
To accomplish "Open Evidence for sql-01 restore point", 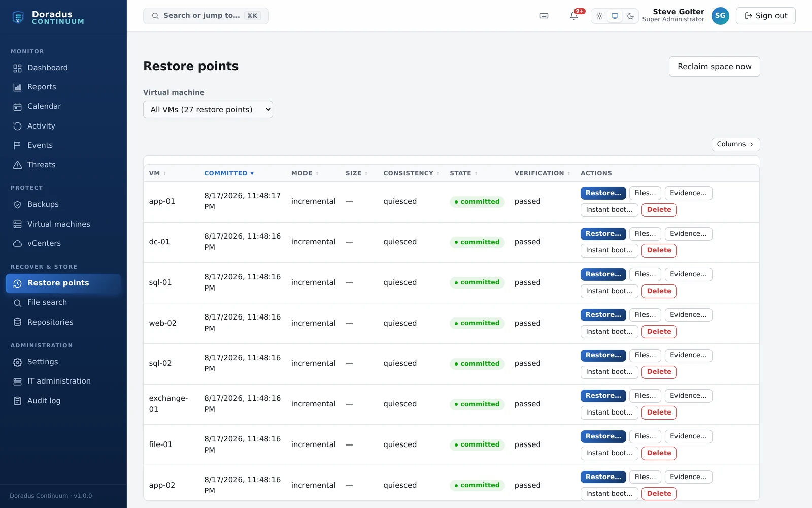I will (x=688, y=274).
